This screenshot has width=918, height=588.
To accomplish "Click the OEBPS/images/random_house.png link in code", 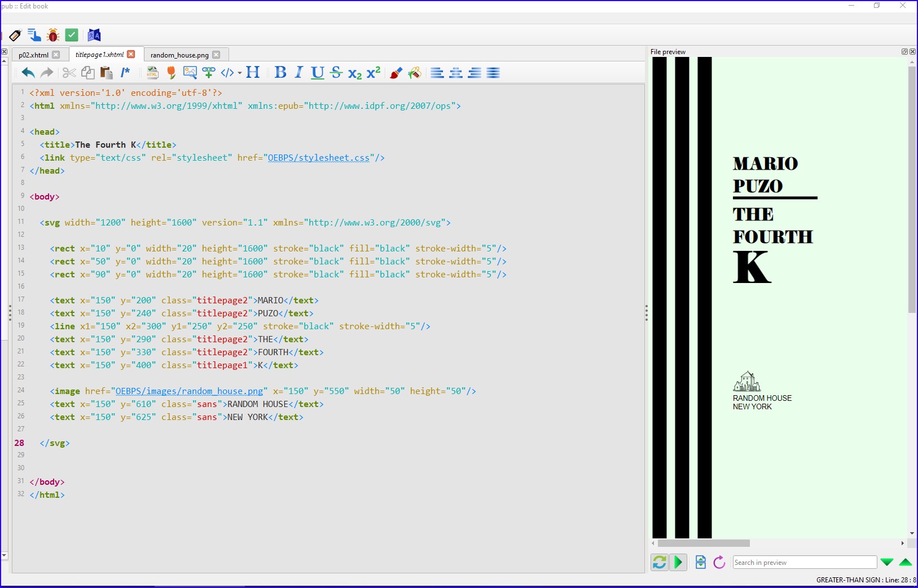I will click(189, 391).
